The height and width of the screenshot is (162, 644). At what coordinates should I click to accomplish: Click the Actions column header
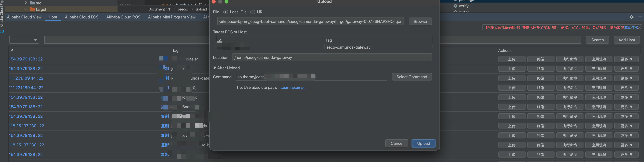[x=504, y=50]
